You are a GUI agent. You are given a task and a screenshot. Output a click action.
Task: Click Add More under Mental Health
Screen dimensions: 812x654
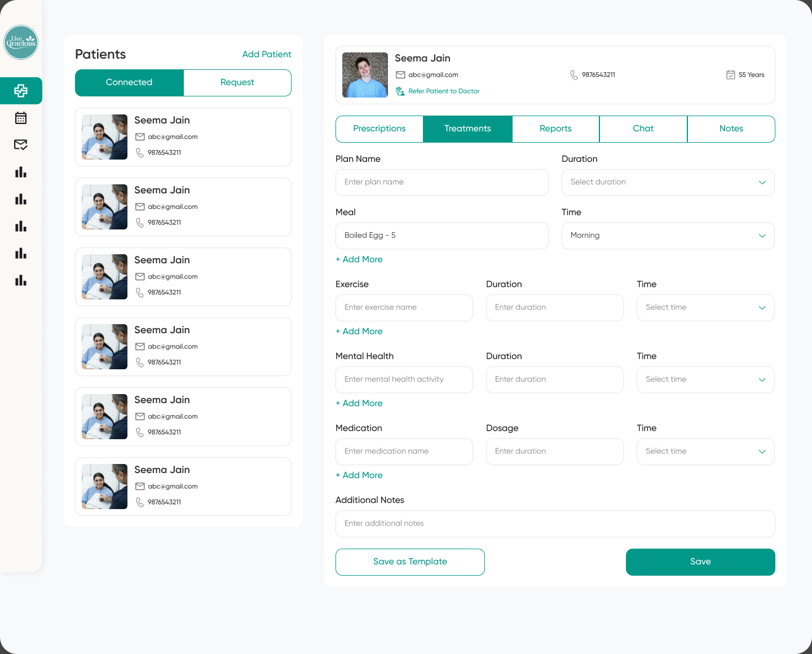coord(359,403)
